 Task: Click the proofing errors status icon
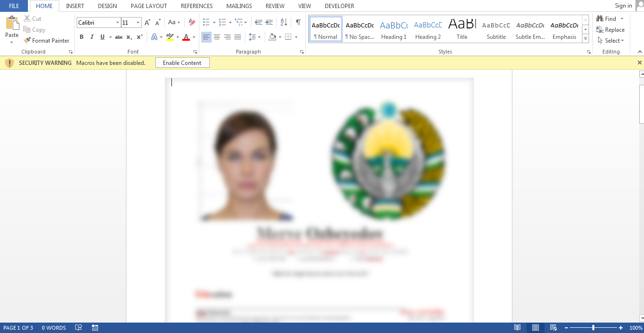[79, 328]
